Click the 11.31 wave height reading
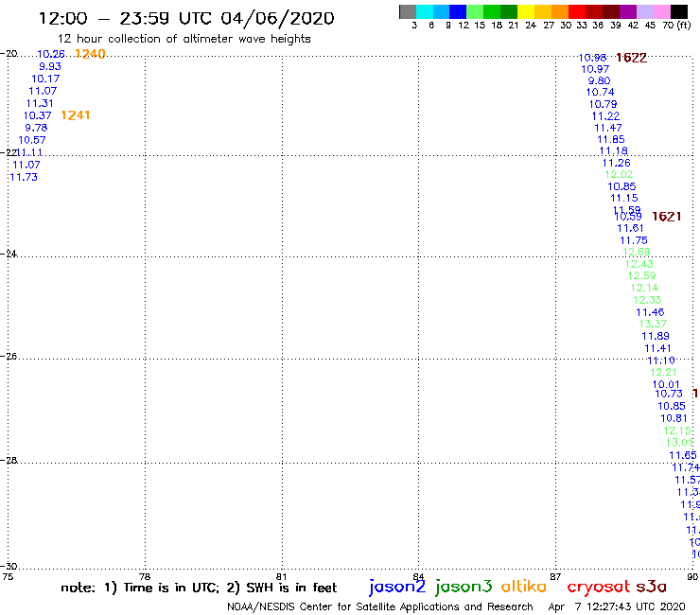This screenshot has width=700, height=615. pos(40,103)
